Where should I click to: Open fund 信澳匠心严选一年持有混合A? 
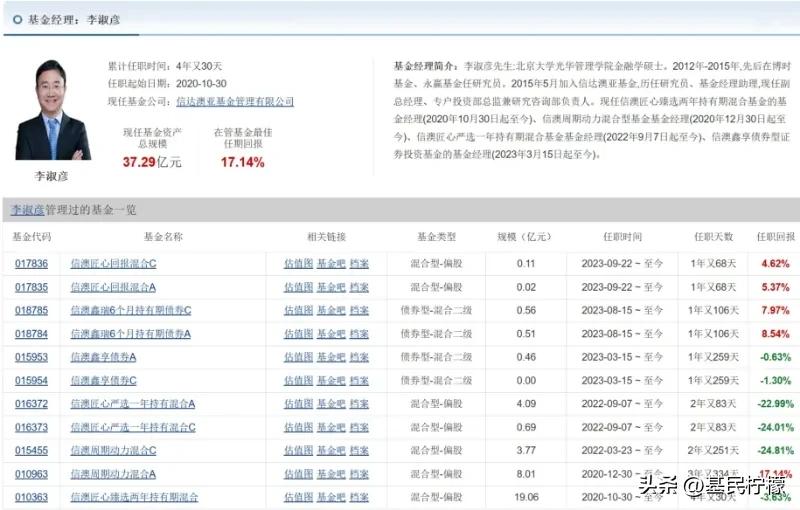[133, 403]
